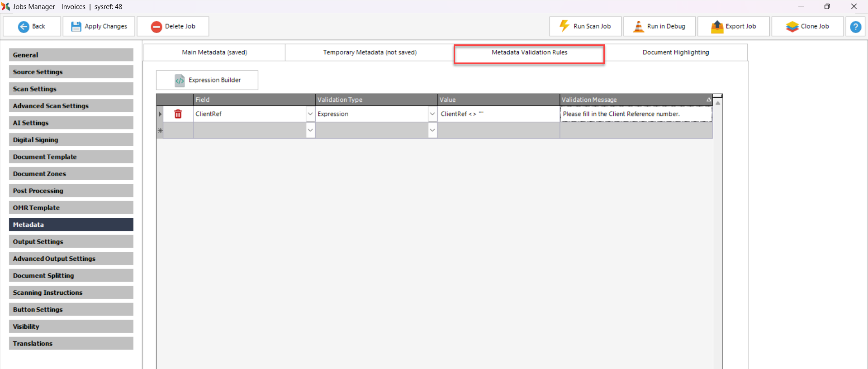Expand the ClientRef Field dropdown
Viewport: 868px width, 369px height.
click(x=310, y=114)
